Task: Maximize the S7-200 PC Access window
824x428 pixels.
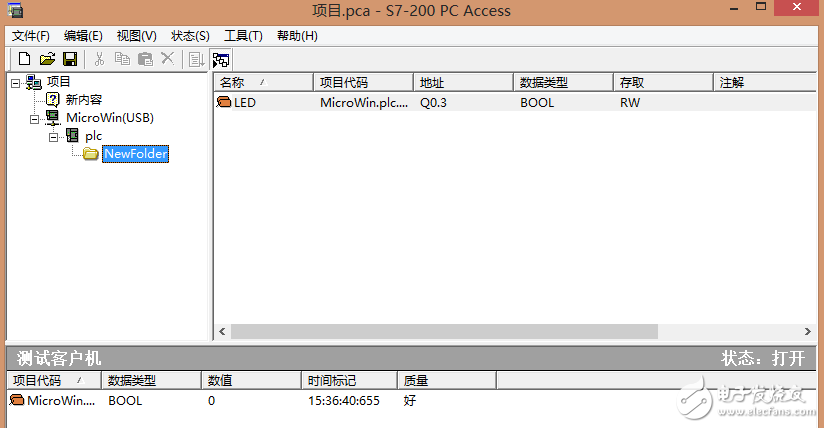Action: tap(761, 7)
